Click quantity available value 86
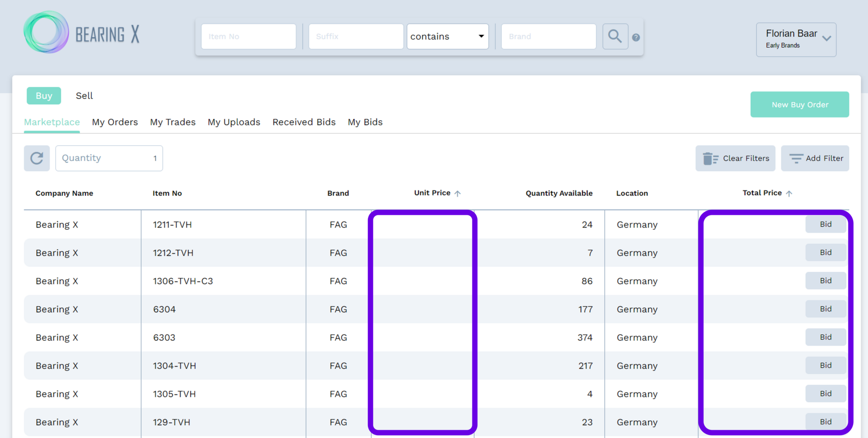The height and width of the screenshot is (438, 868). pos(587,281)
